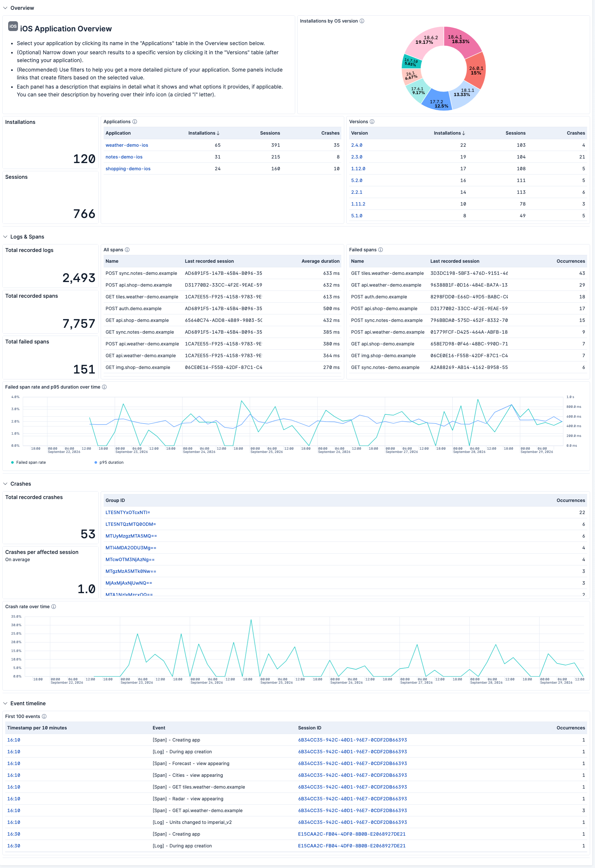Screen dimensions: 595x868
Task: Select version 2.3.0 in Versions table
Action: pyautogui.click(x=357, y=157)
